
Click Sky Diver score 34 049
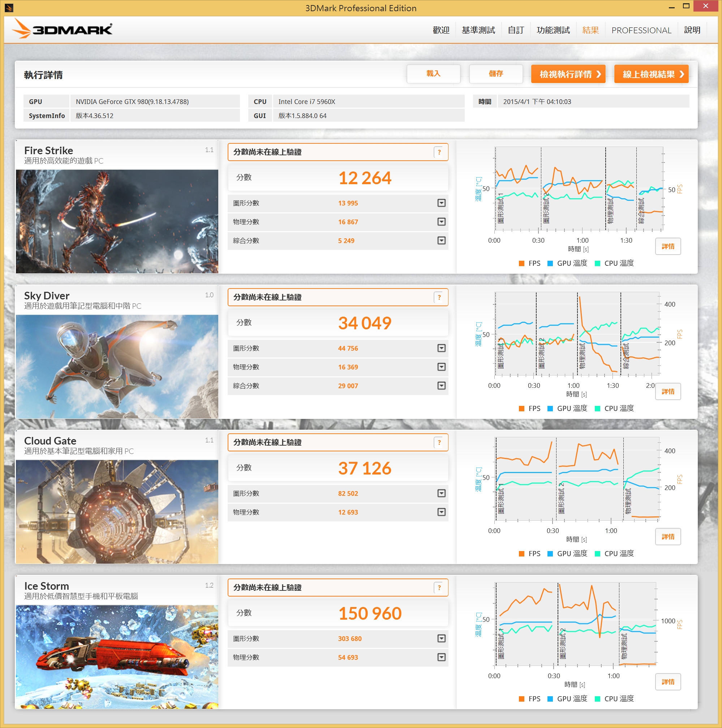click(x=365, y=323)
